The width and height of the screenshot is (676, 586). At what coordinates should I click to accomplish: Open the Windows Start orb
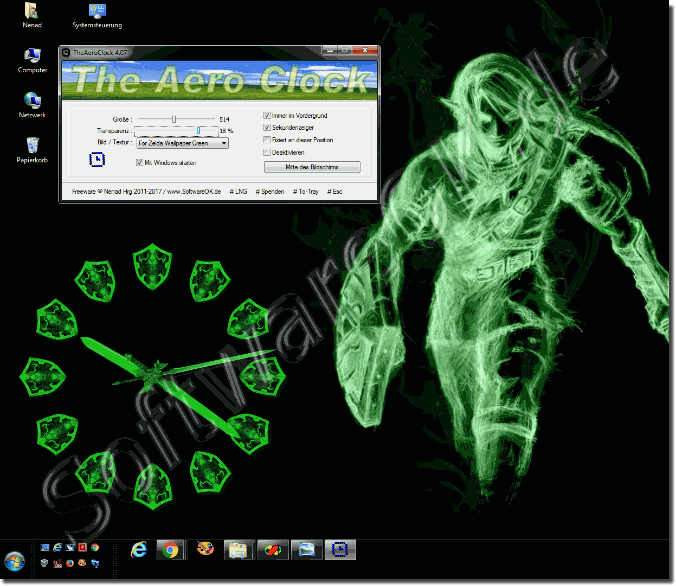point(15,561)
